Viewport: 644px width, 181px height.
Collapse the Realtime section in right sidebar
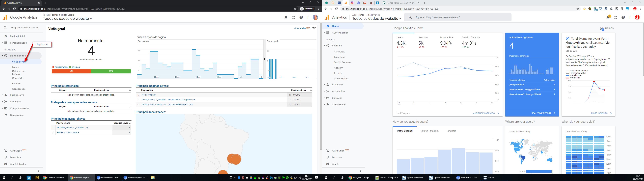coord(337,46)
